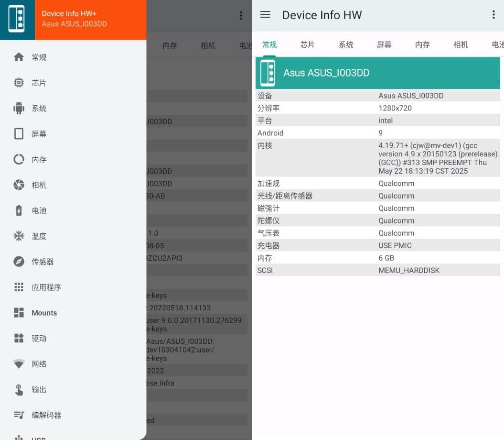Image resolution: width=504 pixels, height=440 pixels.
Task: Open the battery icon entry 电池
Action: click(19, 210)
